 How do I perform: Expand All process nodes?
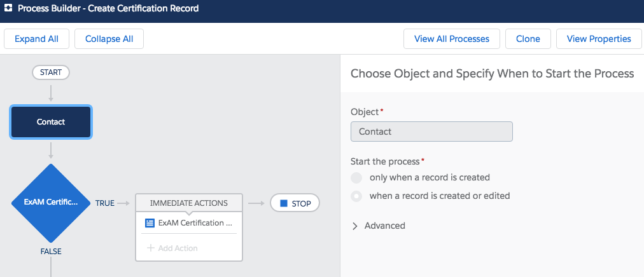click(36, 39)
